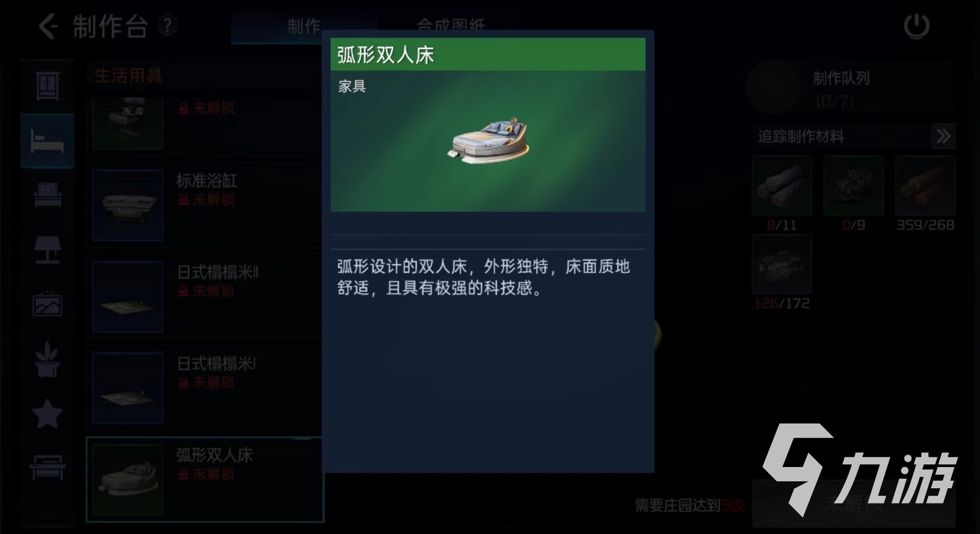Open the 日式榻榻米I recipe entry

[204, 388]
